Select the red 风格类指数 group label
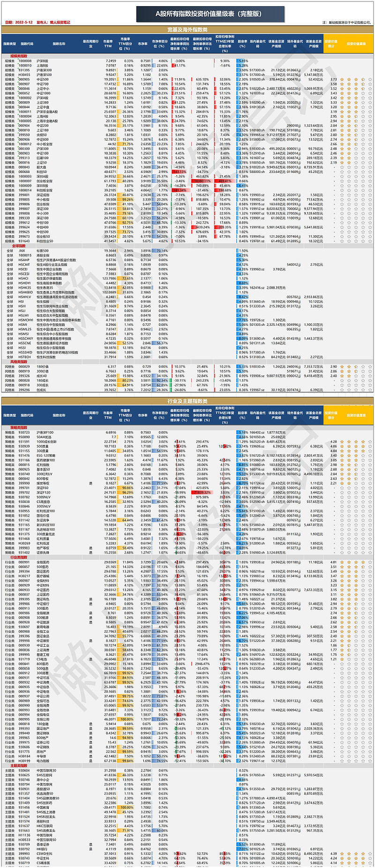This screenshot has width=375, height=868. coord(19,361)
